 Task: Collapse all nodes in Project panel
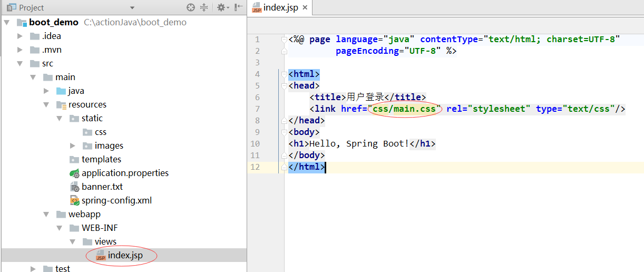[204, 7]
